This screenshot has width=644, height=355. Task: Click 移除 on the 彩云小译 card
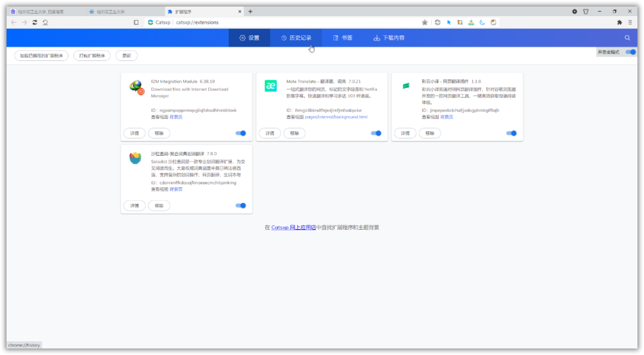pyautogui.click(x=430, y=133)
